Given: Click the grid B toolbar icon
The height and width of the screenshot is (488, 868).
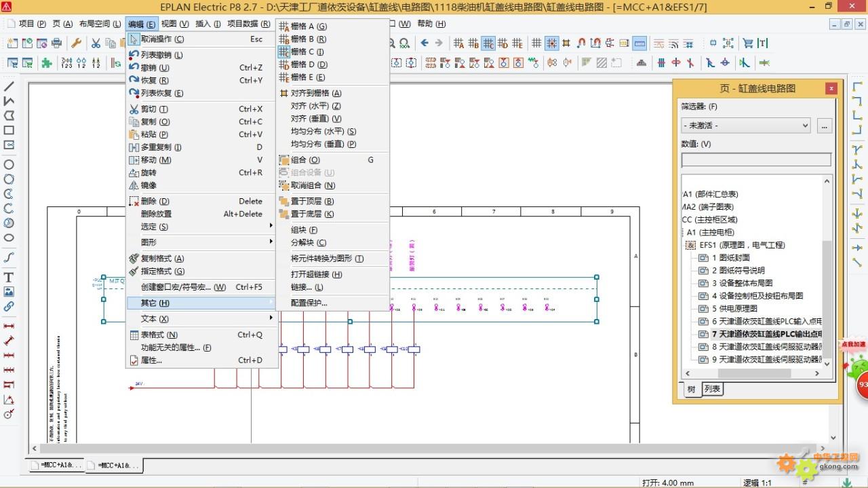Looking at the screenshot, I should coord(473,43).
